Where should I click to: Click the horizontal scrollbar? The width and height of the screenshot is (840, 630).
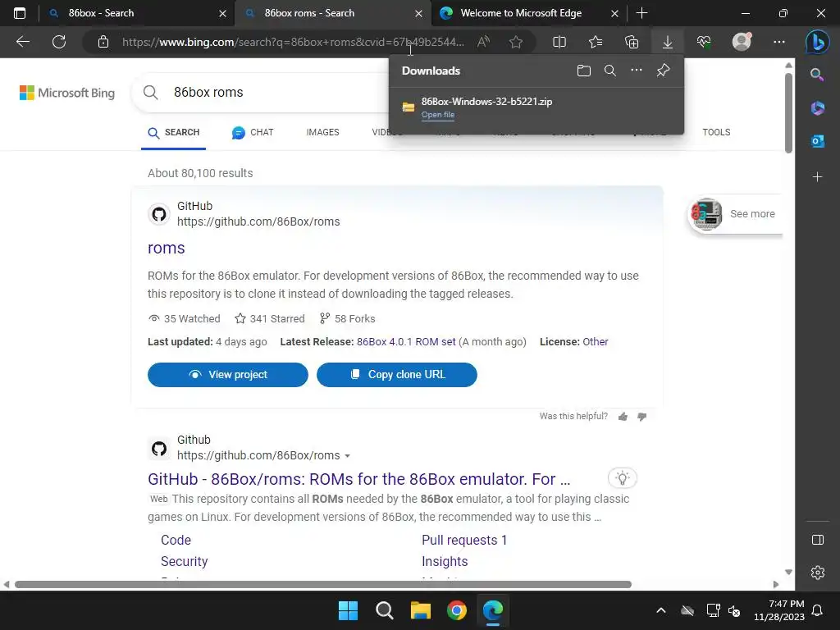coord(323,584)
